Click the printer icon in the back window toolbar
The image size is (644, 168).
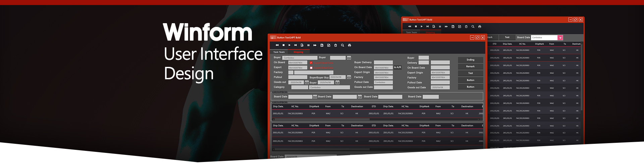click(480, 27)
